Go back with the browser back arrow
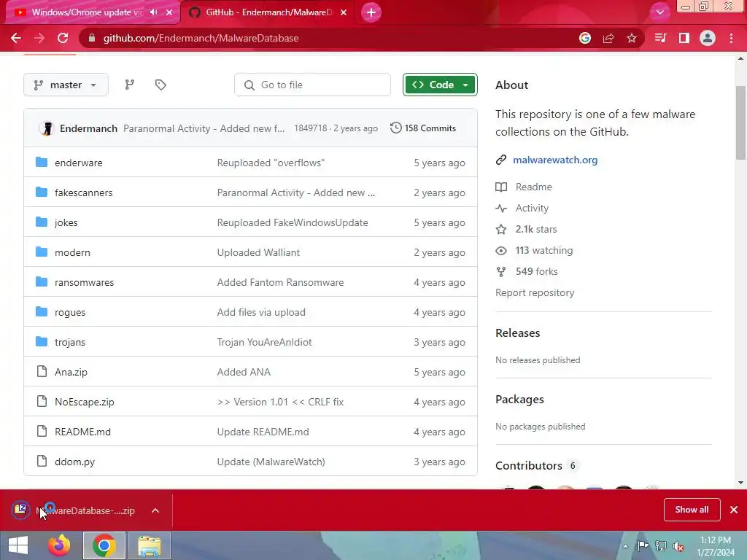The height and width of the screenshot is (560, 747). (16, 38)
